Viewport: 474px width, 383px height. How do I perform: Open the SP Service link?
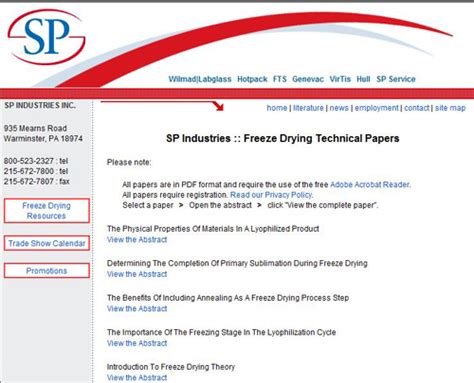point(396,79)
